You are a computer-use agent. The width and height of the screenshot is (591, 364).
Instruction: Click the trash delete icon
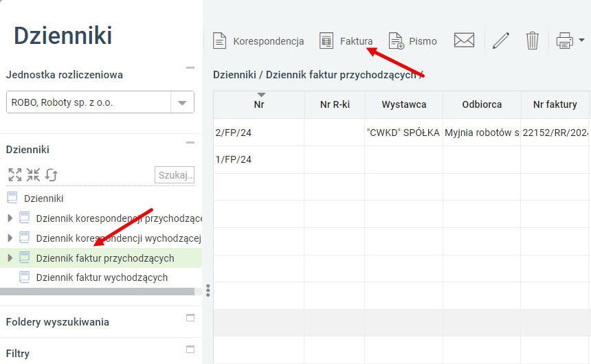pos(532,41)
